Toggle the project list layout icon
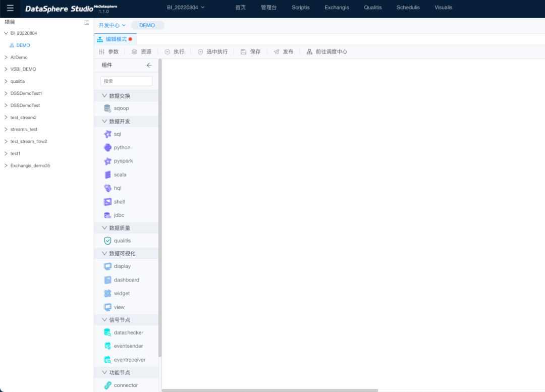Image resolution: width=545 pixels, height=392 pixels. pyautogui.click(x=86, y=23)
